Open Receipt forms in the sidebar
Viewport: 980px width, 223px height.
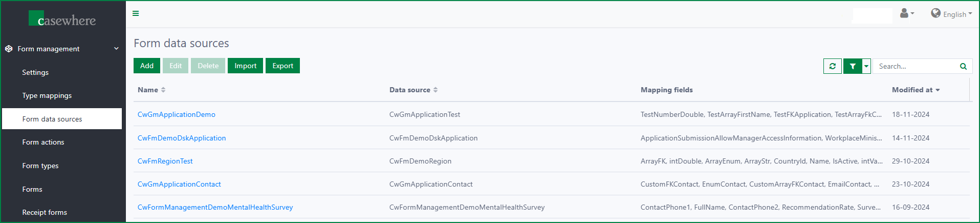(x=45, y=212)
